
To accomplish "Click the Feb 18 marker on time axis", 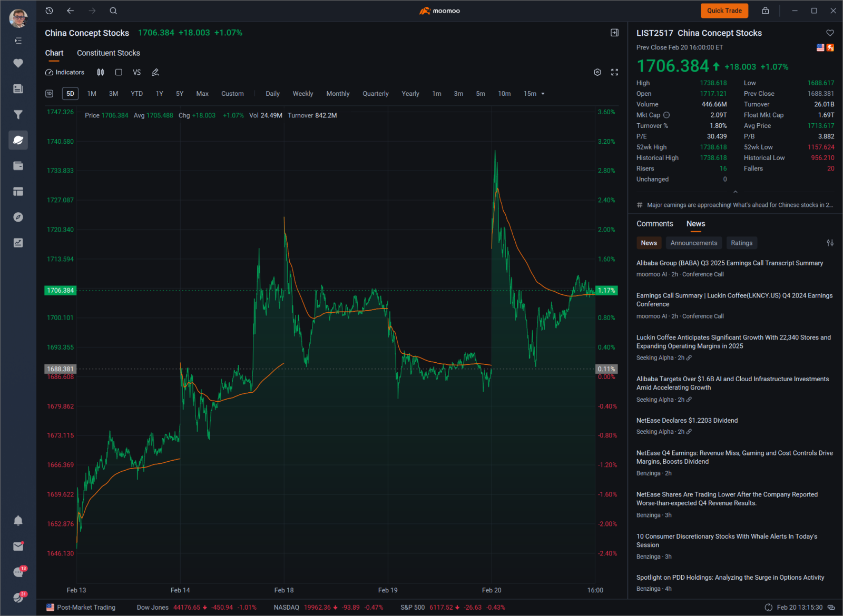I will point(284,590).
